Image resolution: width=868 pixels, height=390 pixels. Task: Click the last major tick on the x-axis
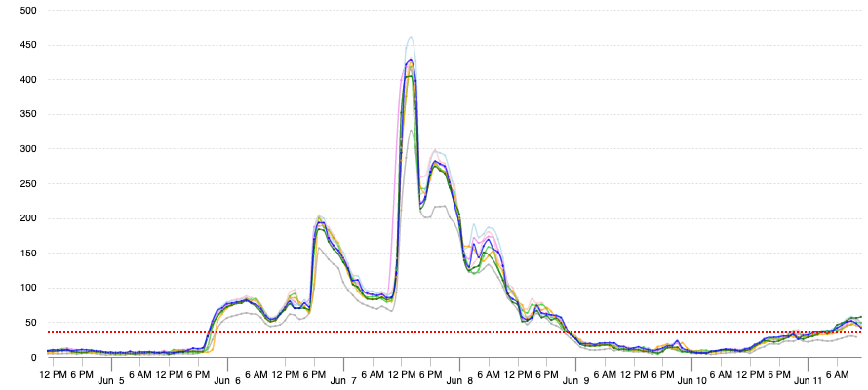coord(808,365)
